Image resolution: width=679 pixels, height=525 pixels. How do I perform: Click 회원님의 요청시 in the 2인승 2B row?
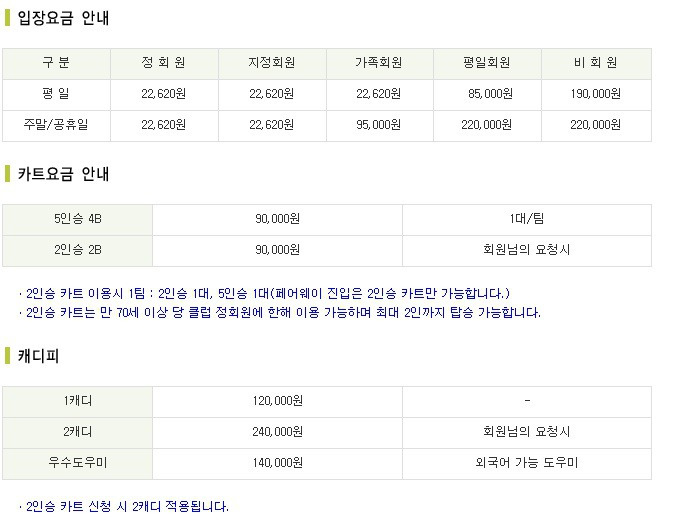click(527, 250)
